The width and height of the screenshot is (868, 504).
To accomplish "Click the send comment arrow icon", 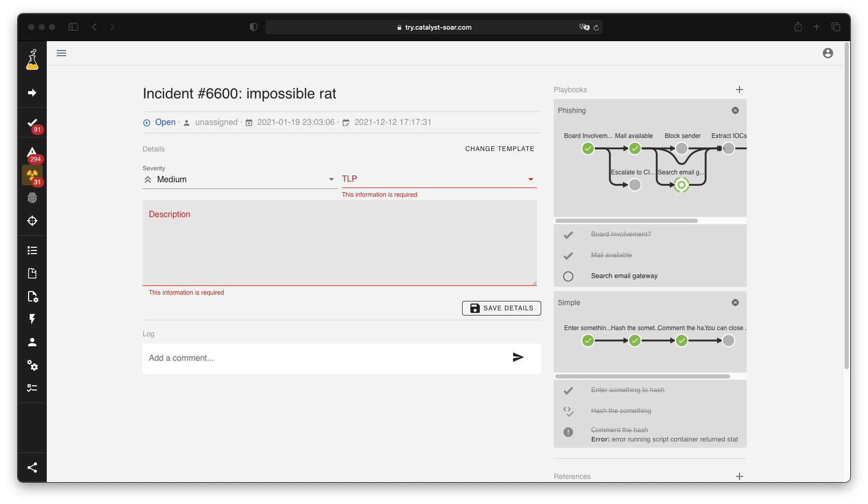I will pyautogui.click(x=518, y=357).
